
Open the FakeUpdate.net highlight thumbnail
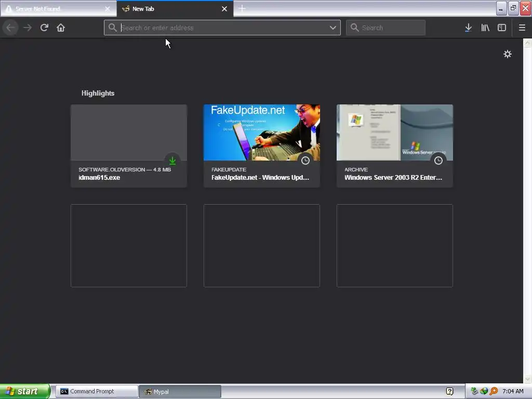coord(262,132)
